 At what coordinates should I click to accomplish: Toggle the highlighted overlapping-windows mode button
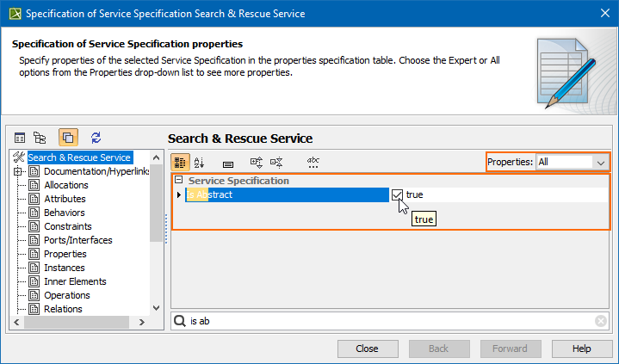[68, 137]
